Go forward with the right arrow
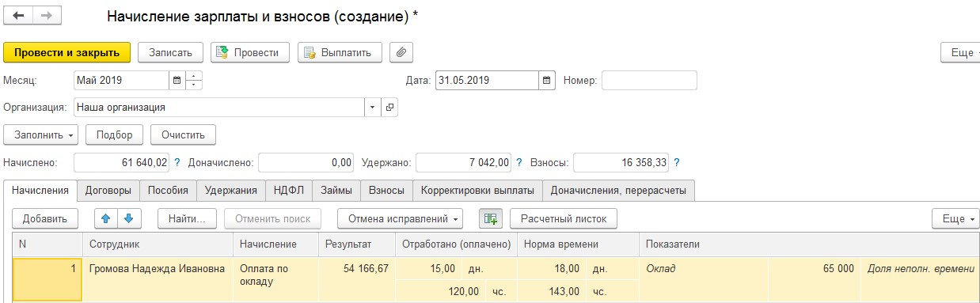This screenshot has width=980, height=303. (47, 16)
